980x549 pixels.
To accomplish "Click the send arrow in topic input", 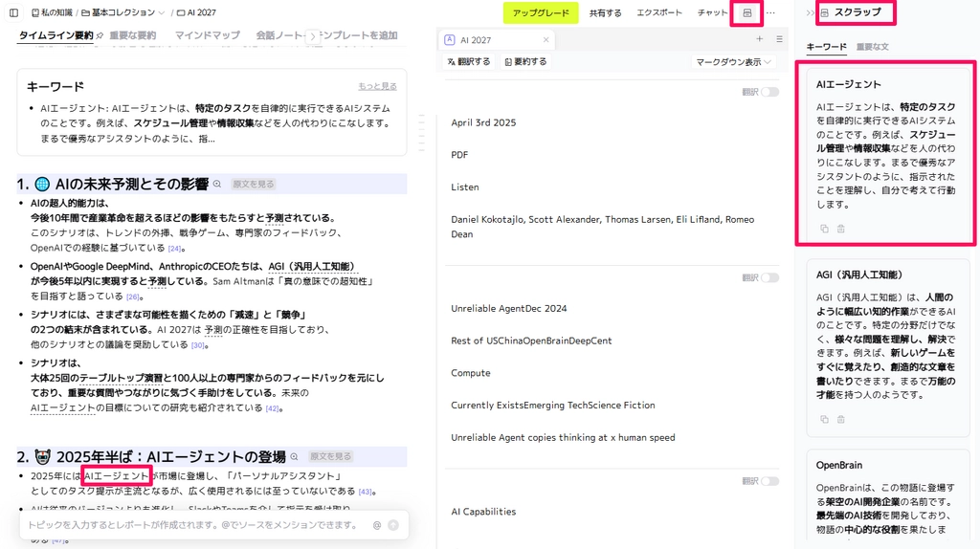I will pos(392,525).
